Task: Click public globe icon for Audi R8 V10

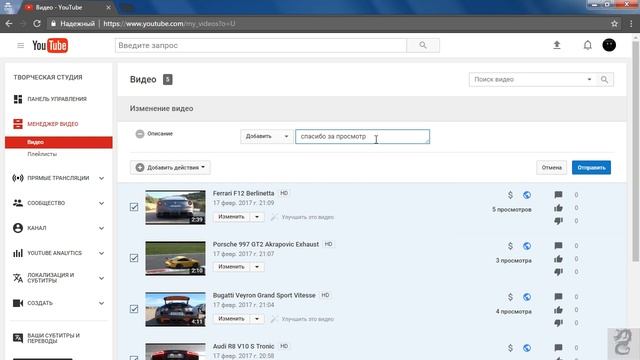Action: point(527,348)
